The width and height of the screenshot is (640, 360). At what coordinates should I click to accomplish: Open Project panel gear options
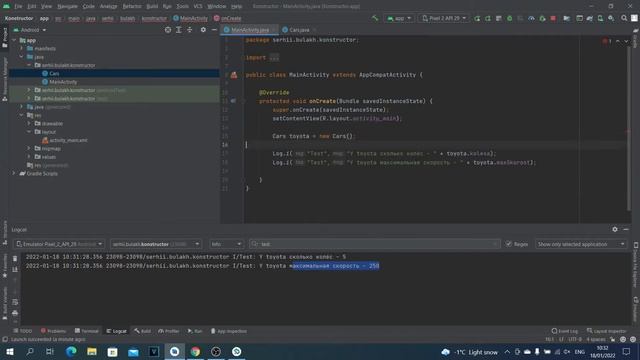[203, 30]
